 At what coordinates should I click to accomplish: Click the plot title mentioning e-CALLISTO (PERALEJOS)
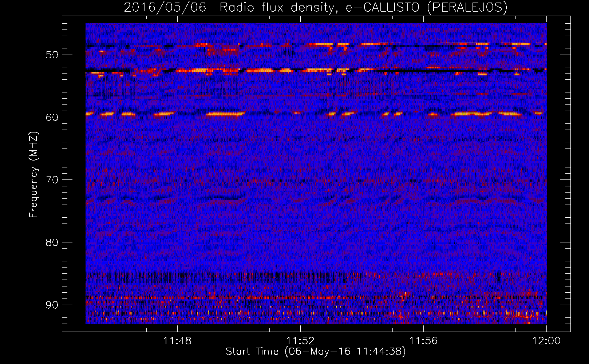316,7
